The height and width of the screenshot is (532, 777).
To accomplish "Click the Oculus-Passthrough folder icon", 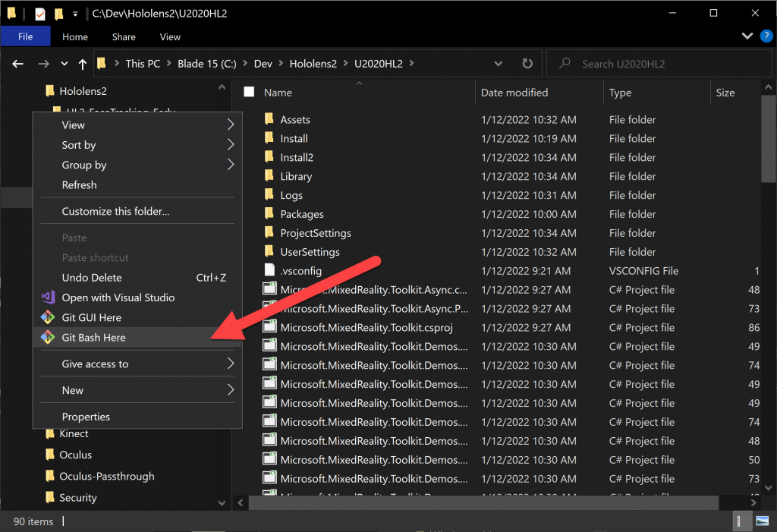I will 50,476.
